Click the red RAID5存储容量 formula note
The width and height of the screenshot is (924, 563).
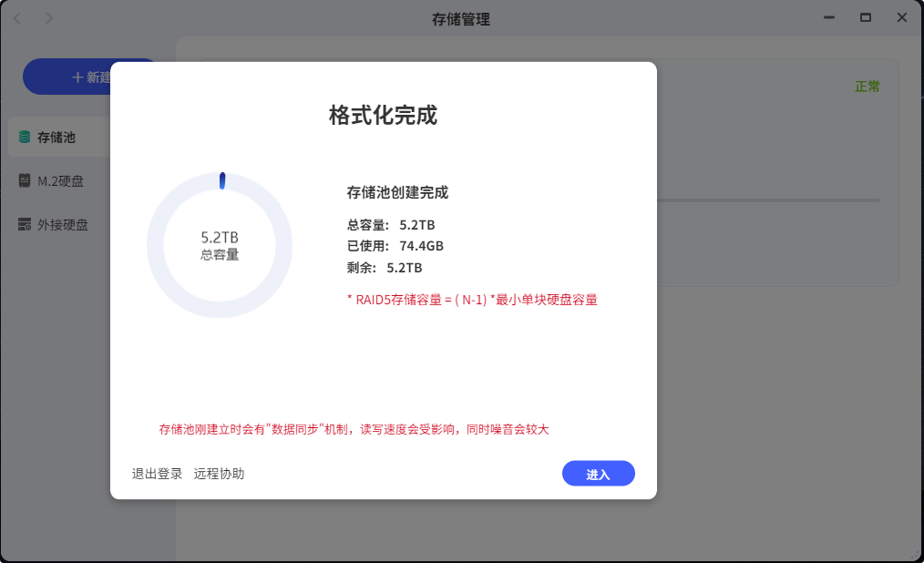(472, 300)
